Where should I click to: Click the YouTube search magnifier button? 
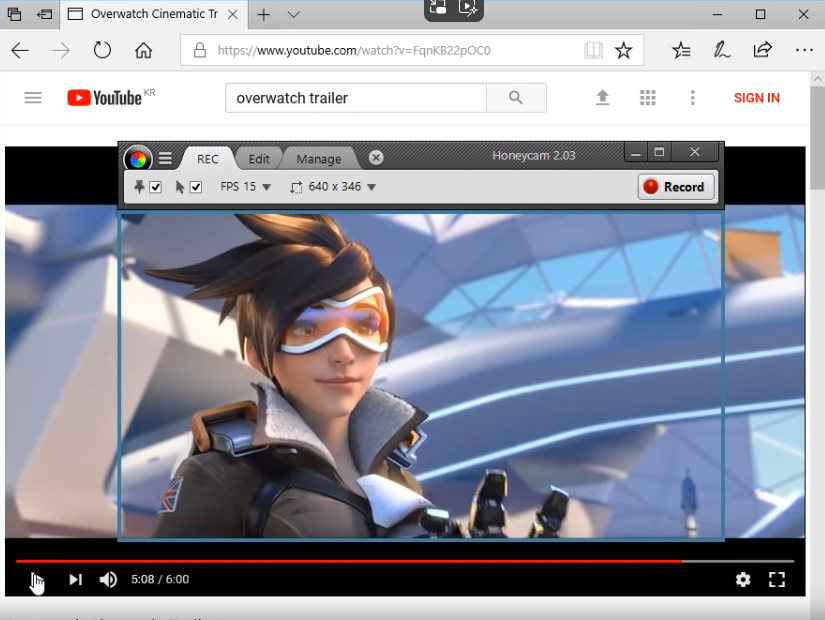pyautogui.click(x=516, y=98)
